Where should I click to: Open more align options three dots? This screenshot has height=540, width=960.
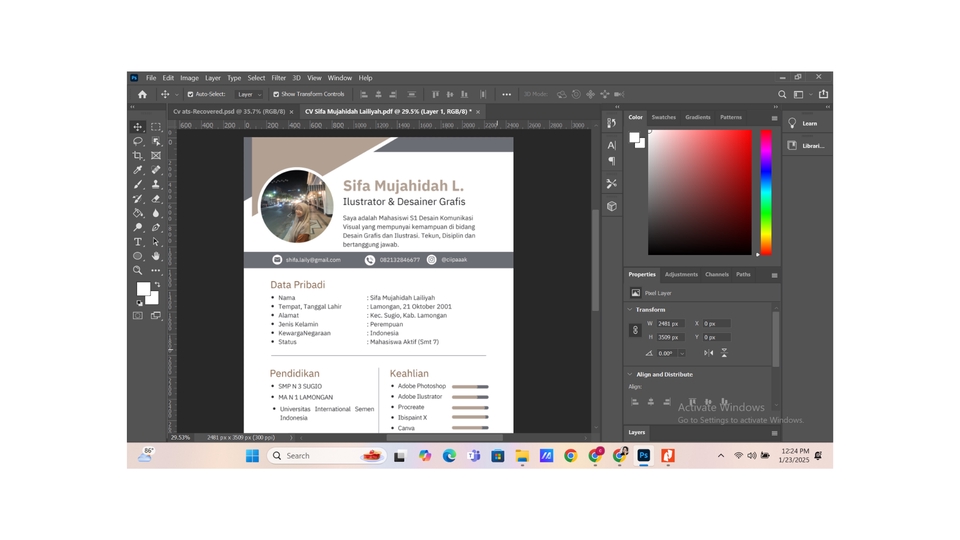click(506, 94)
